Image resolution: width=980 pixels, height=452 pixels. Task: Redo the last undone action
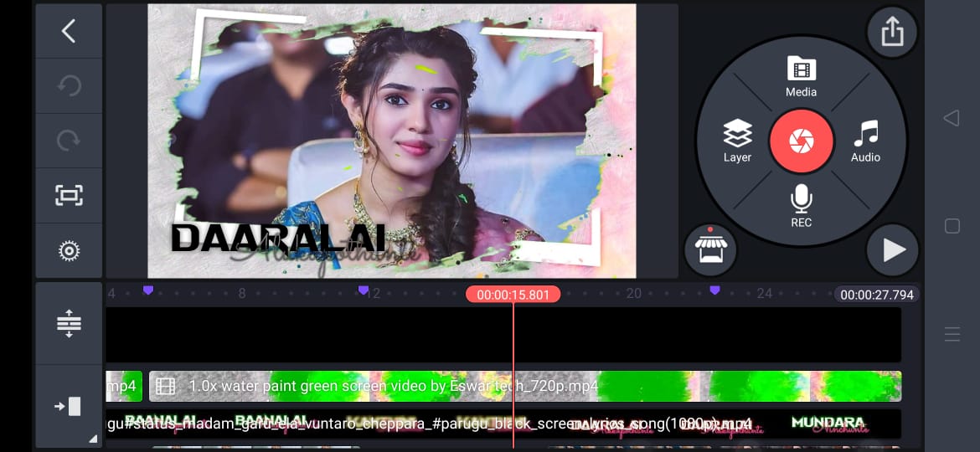click(x=69, y=141)
